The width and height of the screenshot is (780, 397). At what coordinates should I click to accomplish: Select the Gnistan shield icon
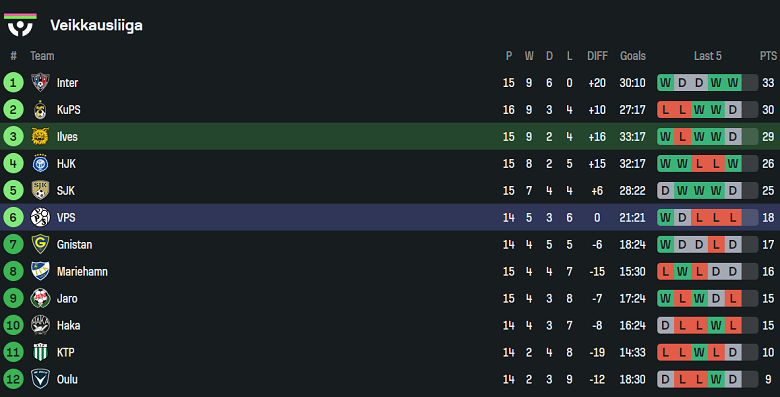[x=40, y=244]
